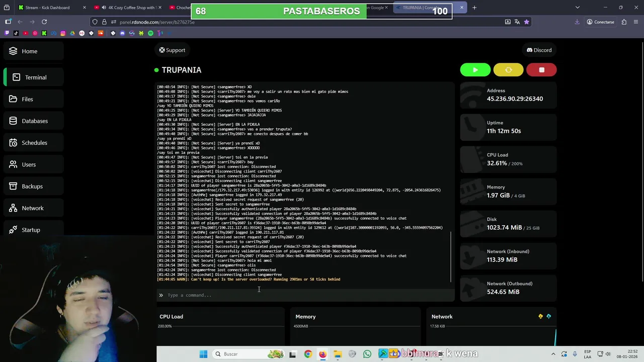Click the blue network upload icon
This screenshot has height=362, width=644.
(x=548, y=316)
